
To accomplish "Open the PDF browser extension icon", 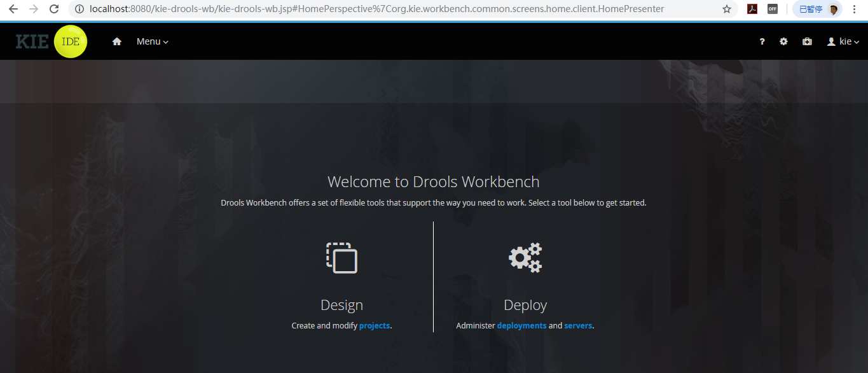I will (x=752, y=9).
